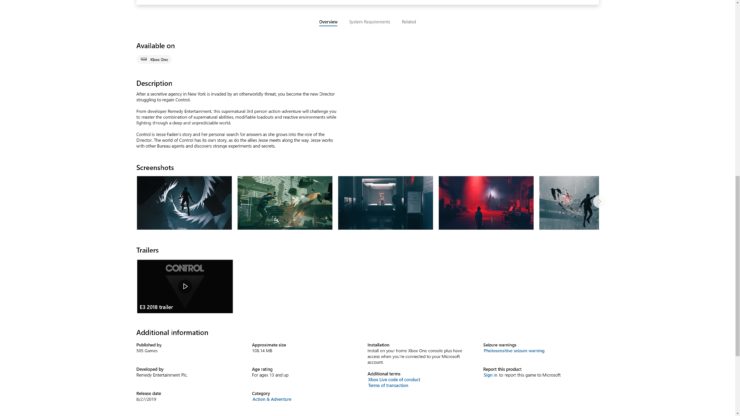The height and width of the screenshot is (416, 740).
Task: Open the red-lit hall screenshot
Action: 486,203
